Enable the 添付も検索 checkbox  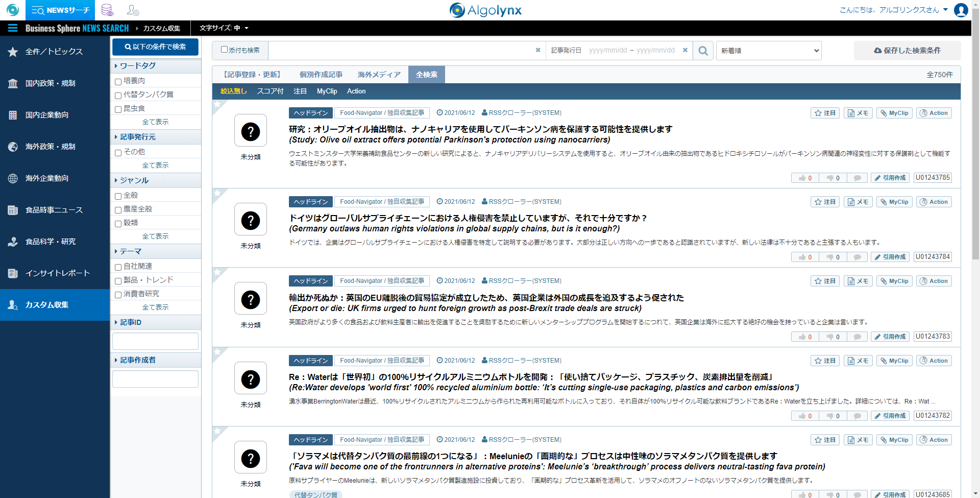pyautogui.click(x=224, y=50)
